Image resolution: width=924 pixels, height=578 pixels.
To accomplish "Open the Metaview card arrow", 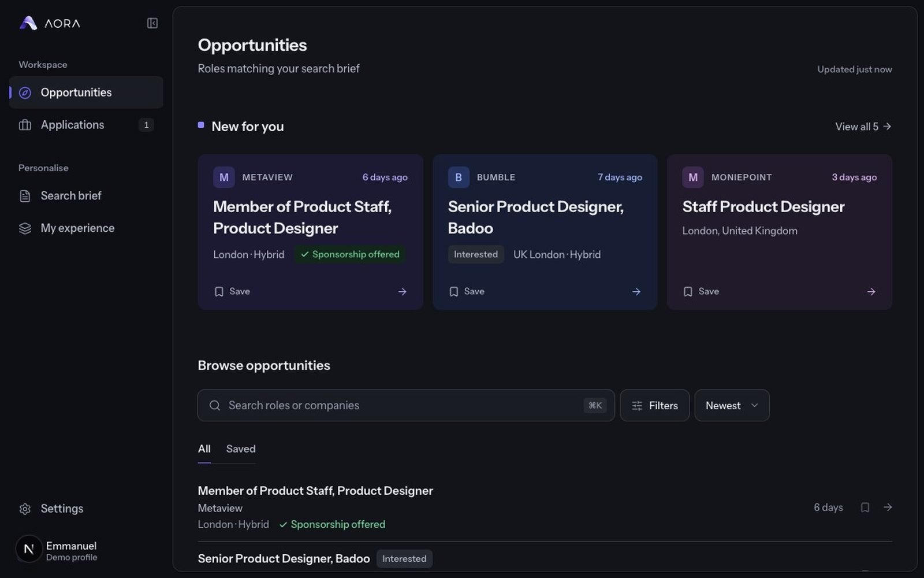I will point(403,292).
